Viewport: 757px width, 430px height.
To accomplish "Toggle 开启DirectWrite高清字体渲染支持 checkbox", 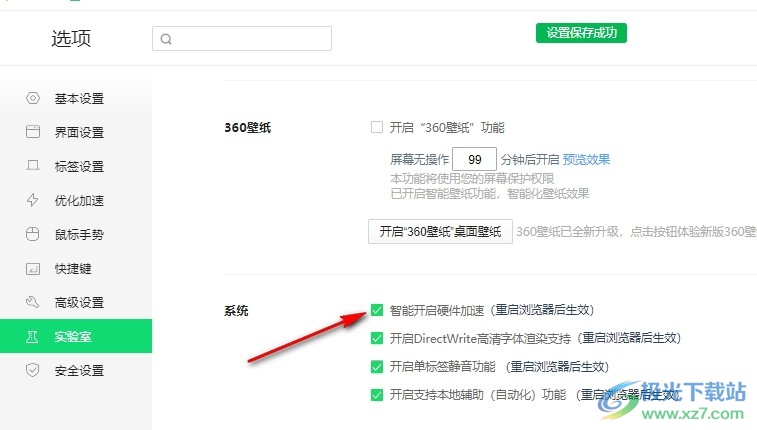I will tap(377, 338).
